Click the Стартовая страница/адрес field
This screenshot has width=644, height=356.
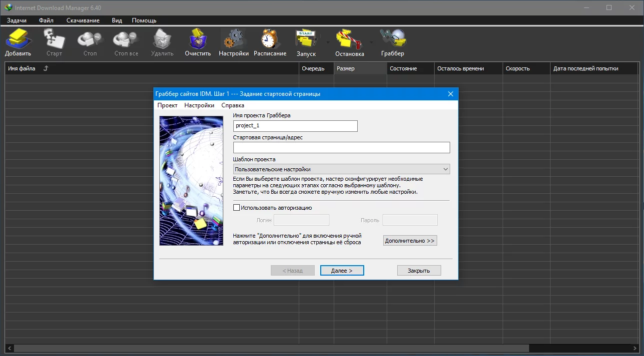(341, 147)
